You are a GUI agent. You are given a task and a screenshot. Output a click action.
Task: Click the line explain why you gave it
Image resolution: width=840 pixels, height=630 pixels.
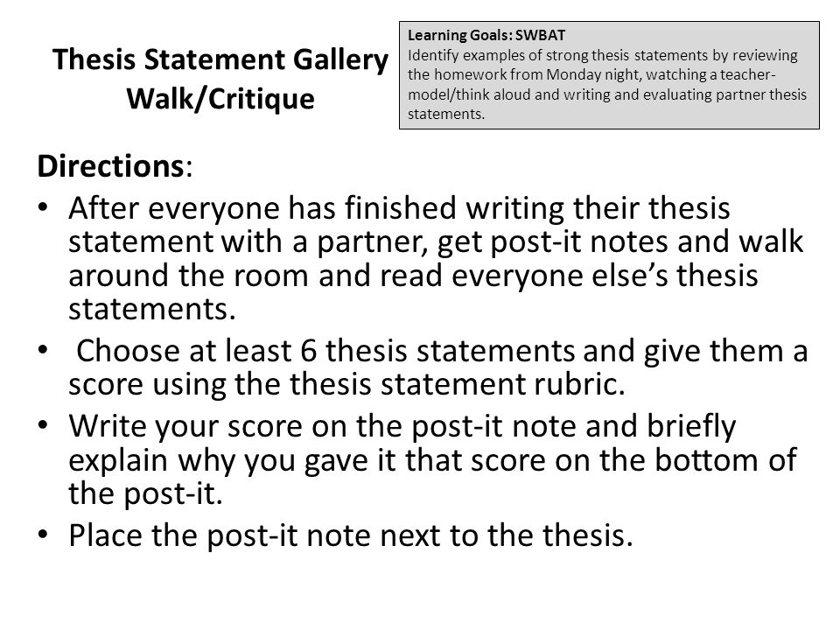tap(432, 460)
